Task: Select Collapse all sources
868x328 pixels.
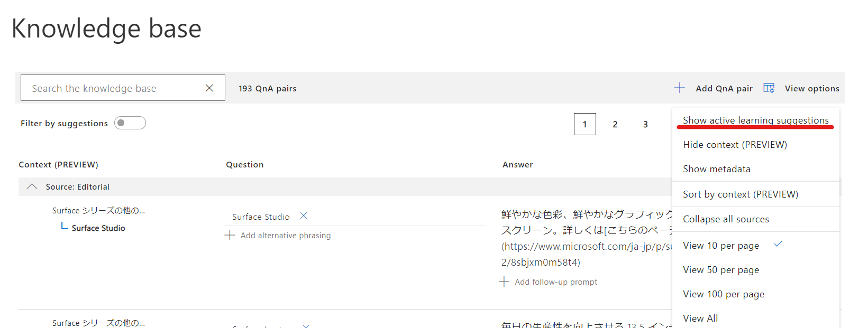Action: click(x=726, y=219)
